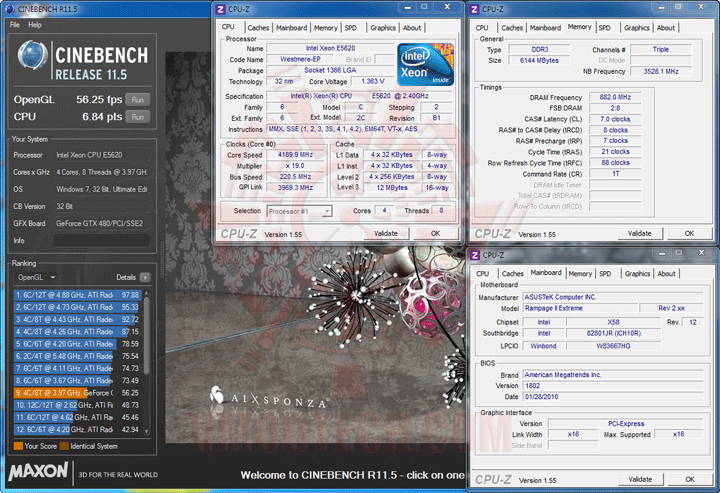
Task: Click the Info input field in Cinebench
Action: click(101, 240)
